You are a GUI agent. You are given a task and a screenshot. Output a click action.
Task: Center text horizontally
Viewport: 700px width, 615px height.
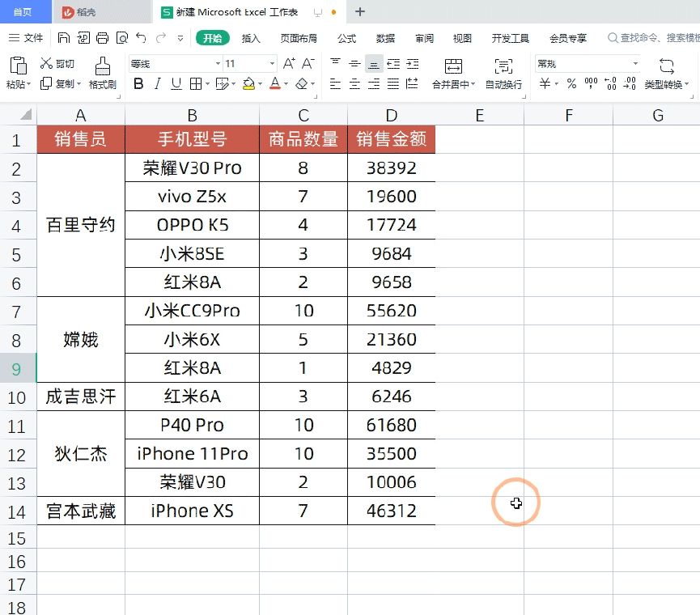354,83
